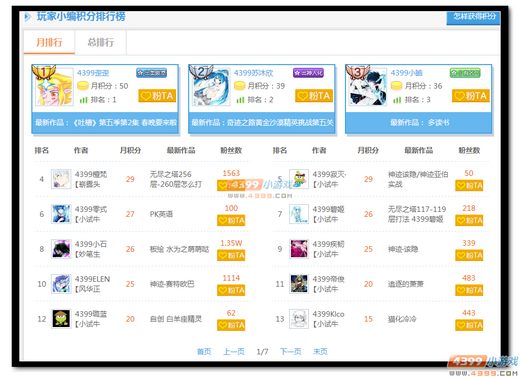This screenshot has width=520, height=378.
Task: Click the bar chart icon beside 排名：2
Action: (x=240, y=100)
